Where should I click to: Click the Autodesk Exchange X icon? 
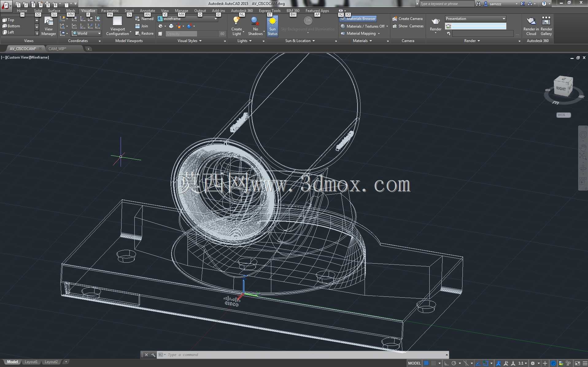523,4
